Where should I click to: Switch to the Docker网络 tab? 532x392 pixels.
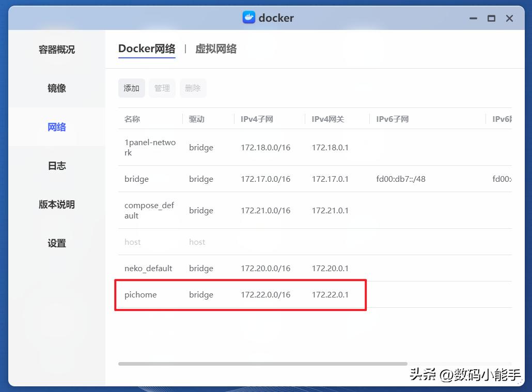147,49
